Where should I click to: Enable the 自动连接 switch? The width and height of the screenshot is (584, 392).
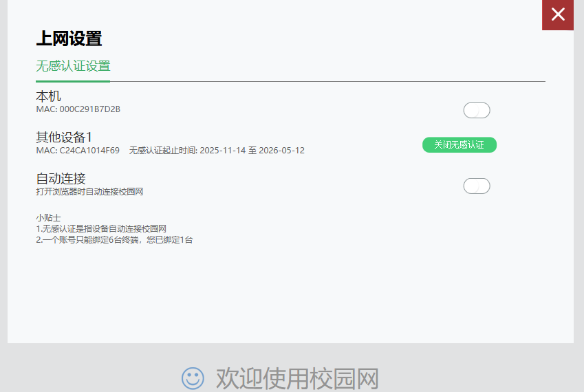[x=477, y=186]
